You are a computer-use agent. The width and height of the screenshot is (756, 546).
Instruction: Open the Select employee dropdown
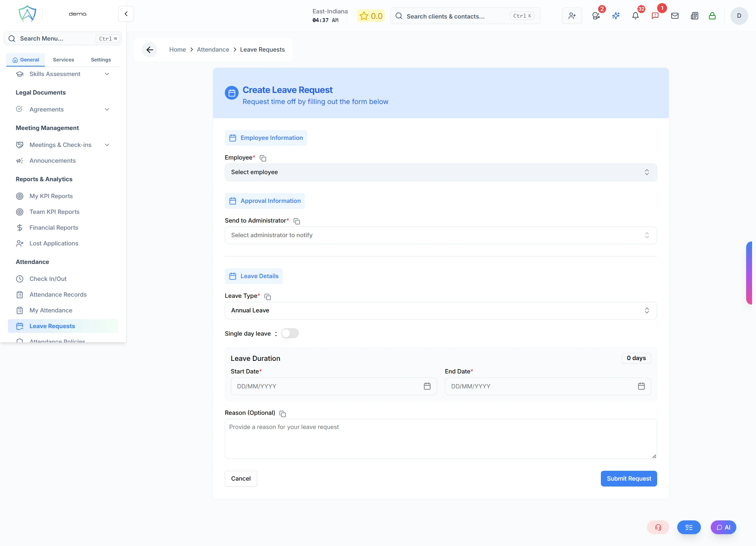coord(440,172)
